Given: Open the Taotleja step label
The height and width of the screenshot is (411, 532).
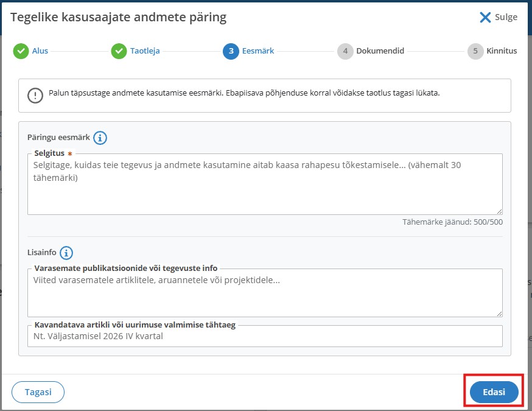Looking at the screenshot, I should [x=145, y=51].
